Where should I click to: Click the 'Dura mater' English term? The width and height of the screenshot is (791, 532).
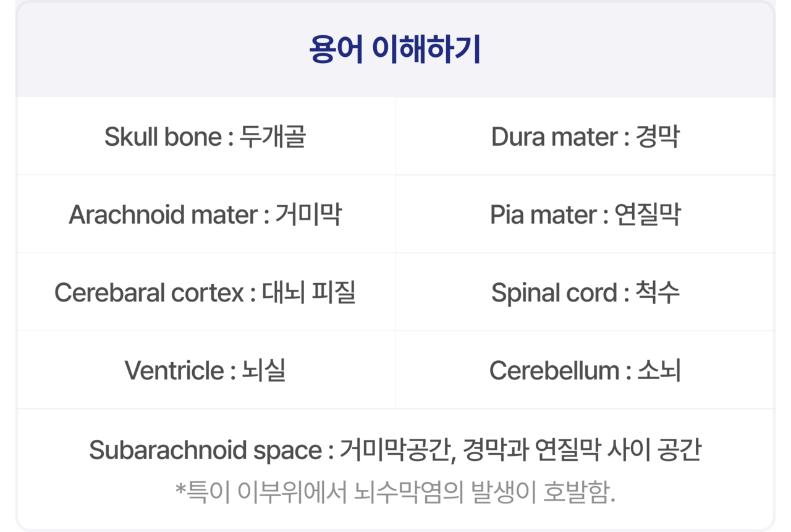pyautogui.click(x=554, y=137)
